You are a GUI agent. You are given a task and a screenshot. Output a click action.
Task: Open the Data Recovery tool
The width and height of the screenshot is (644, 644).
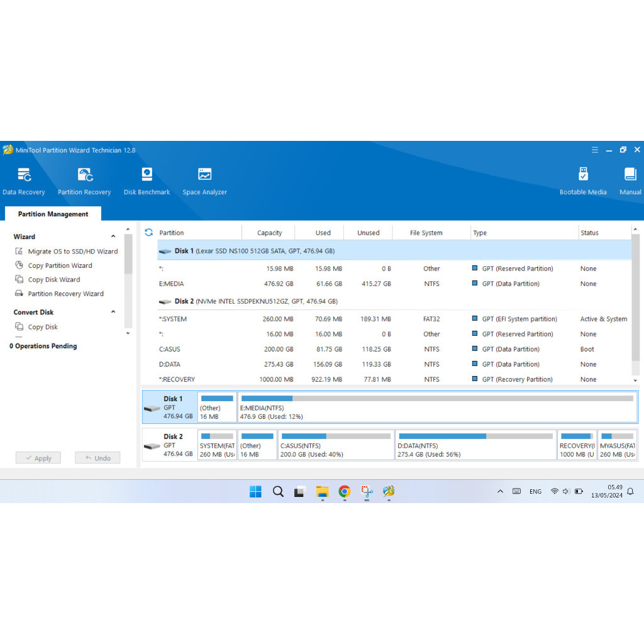pos(24,181)
